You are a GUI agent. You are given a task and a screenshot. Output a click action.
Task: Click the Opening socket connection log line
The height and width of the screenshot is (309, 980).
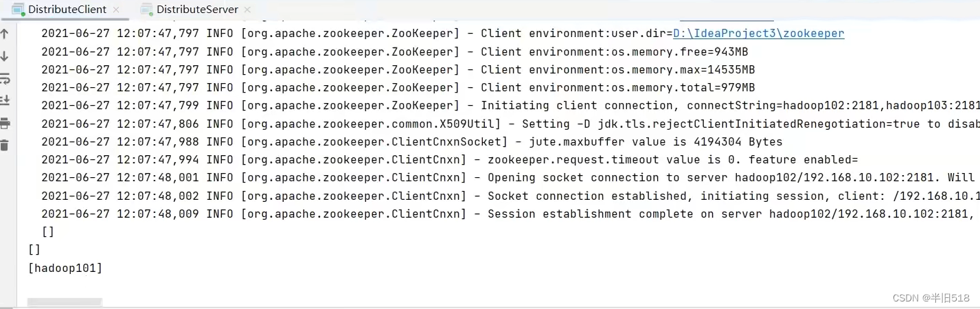(x=481, y=178)
